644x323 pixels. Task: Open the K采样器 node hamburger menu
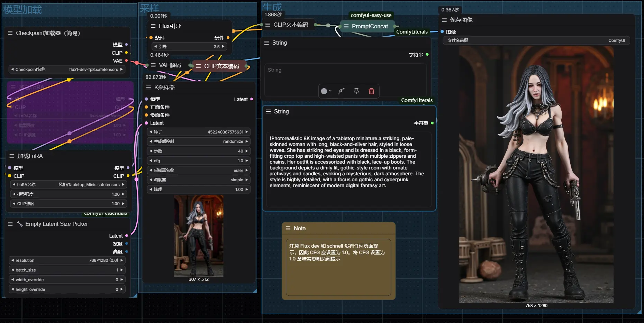tap(148, 87)
